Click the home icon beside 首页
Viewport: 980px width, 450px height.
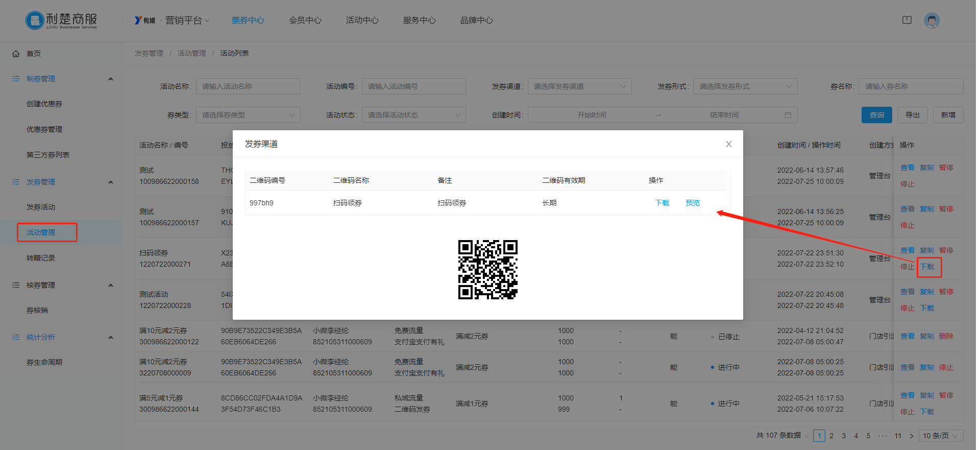pyautogui.click(x=16, y=54)
